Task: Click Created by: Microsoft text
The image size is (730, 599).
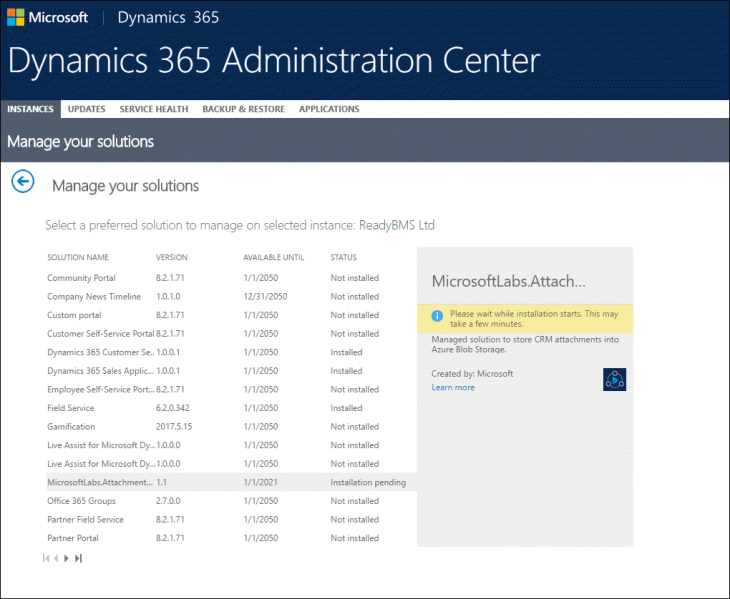Action: (472, 374)
